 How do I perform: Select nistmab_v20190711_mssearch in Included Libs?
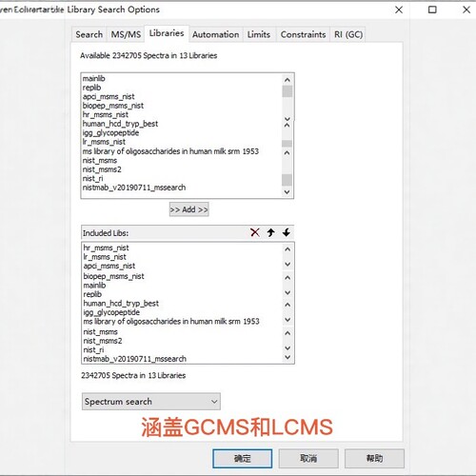[x=134, y=359]
